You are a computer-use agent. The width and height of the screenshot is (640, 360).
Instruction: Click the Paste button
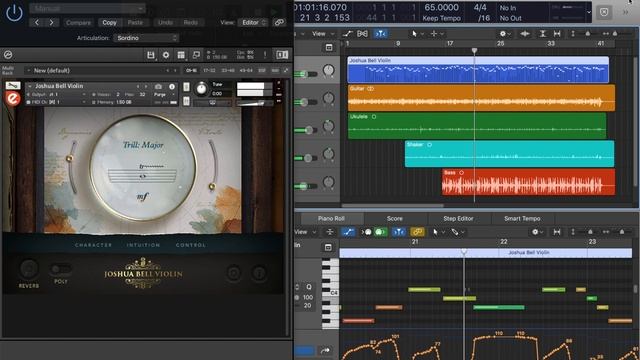135,22
